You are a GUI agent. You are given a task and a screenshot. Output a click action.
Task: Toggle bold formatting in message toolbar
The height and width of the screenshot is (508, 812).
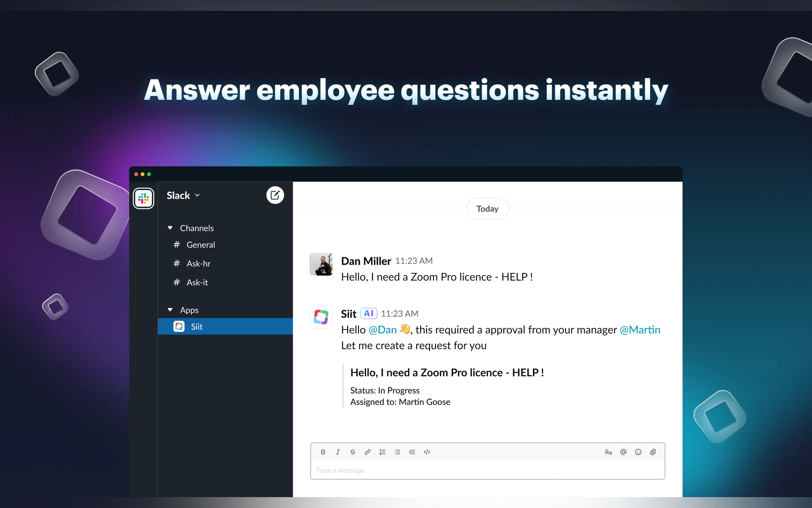[x=323, y=452]
